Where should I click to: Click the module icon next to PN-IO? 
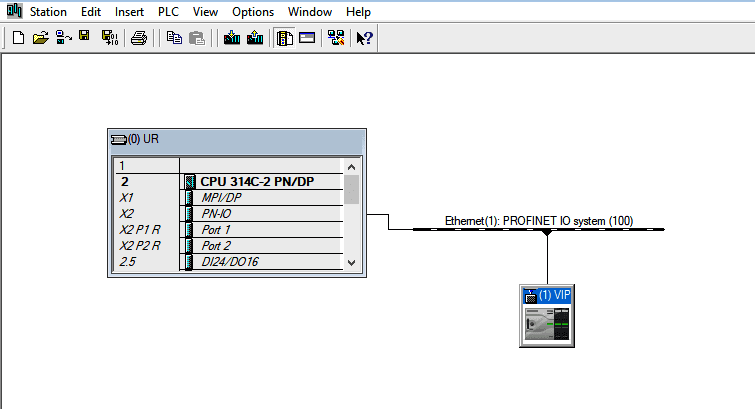[189, 213]
